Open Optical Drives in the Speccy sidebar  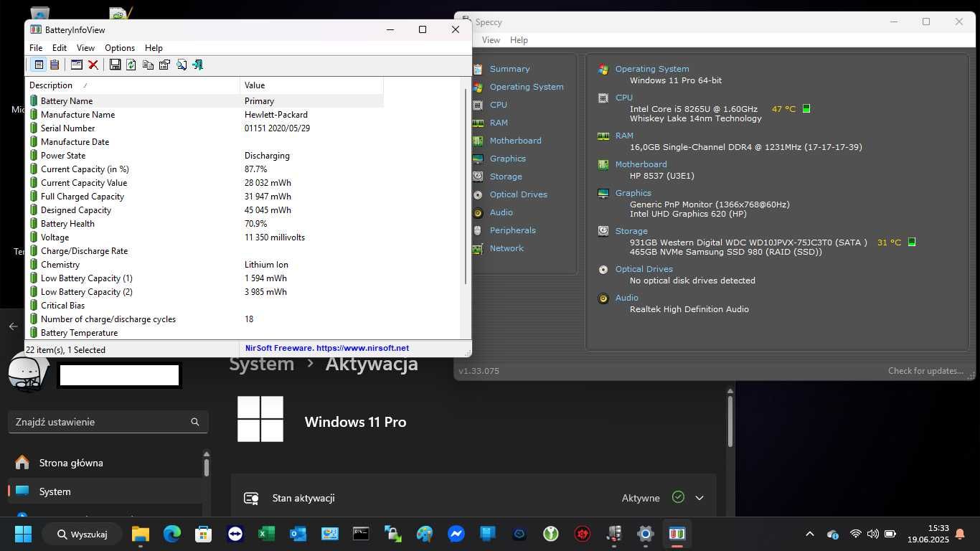point(518,194)
